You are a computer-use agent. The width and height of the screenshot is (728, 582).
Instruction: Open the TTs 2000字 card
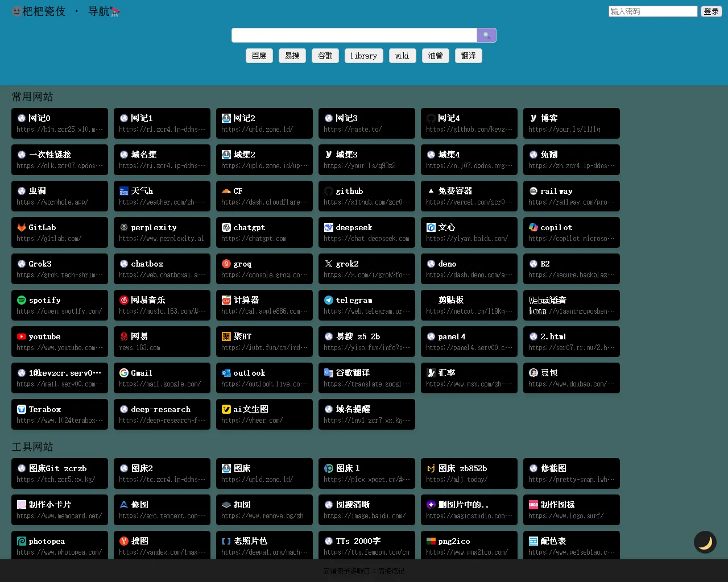pyautogui.click(x=367, y=546)
